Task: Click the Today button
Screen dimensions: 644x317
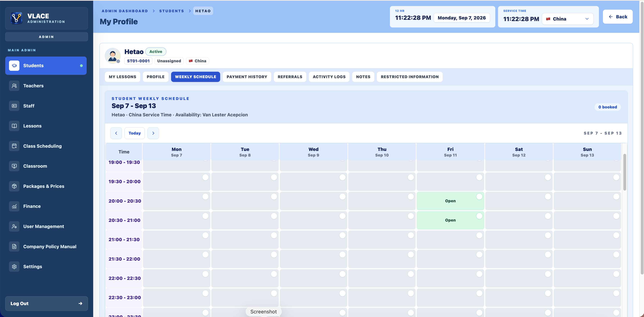Action: [x=135, y=133]
